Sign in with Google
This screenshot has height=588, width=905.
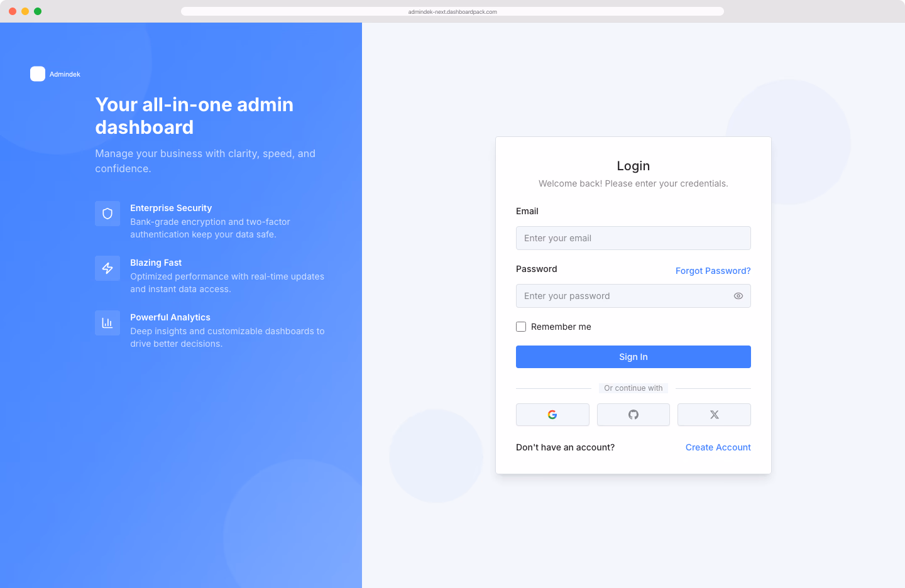(552, 415)
